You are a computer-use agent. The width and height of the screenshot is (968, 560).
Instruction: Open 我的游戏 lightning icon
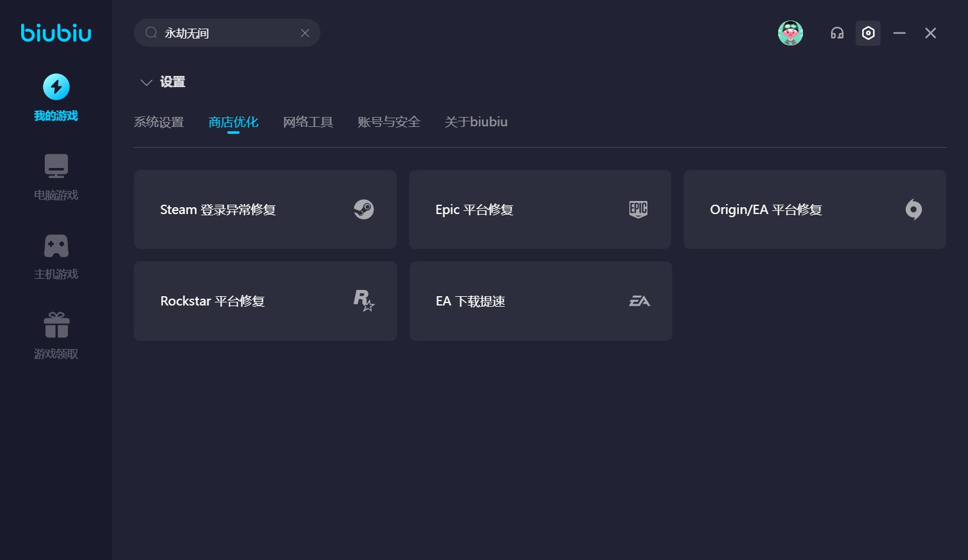56,87
